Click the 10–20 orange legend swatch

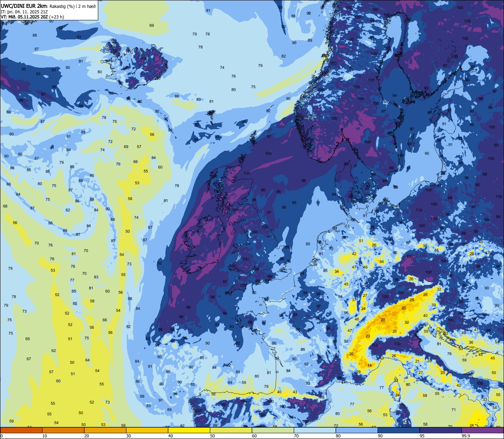[x=63, y=430]
